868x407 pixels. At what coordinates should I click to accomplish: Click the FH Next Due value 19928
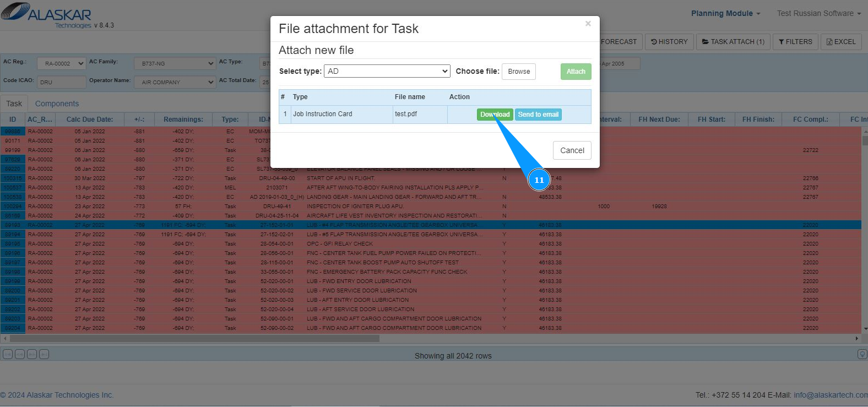click(659, 207)
